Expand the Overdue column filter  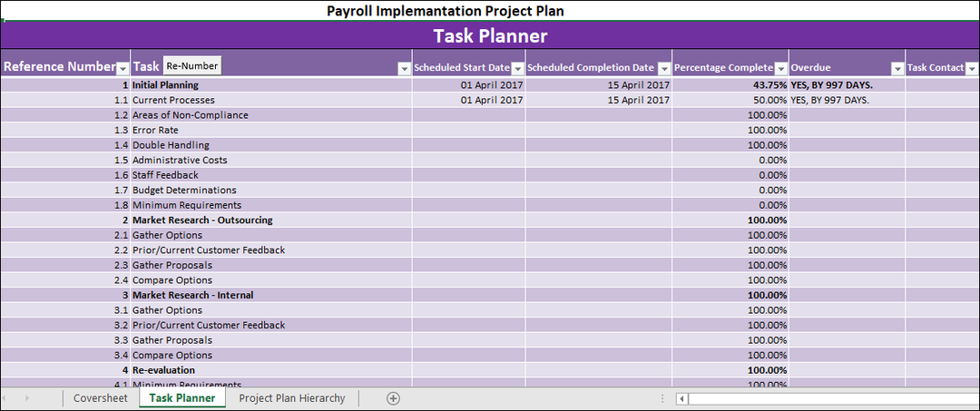click(x=897, y=69)
